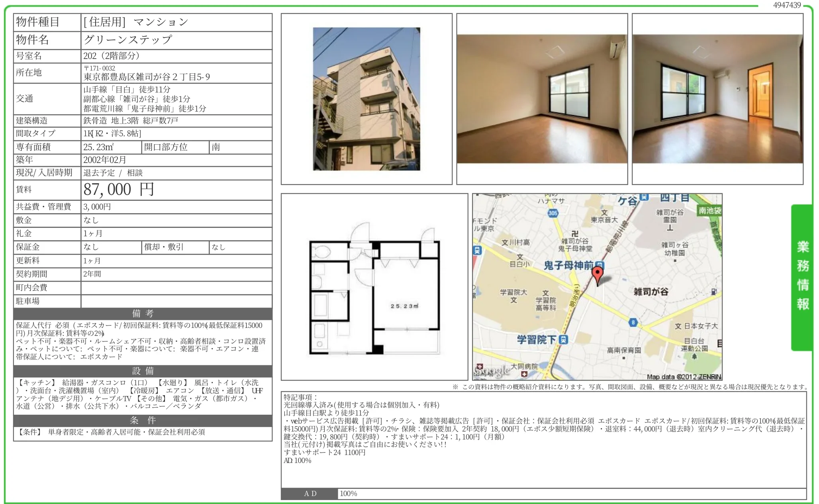Open the room interior photo with air conditioner
The width and height of the screenshot is (819, 504).
click(x=542, y=99)
